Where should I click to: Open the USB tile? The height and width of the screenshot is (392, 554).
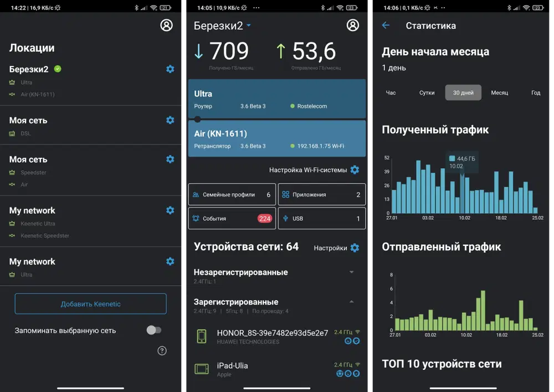[322, 218]
